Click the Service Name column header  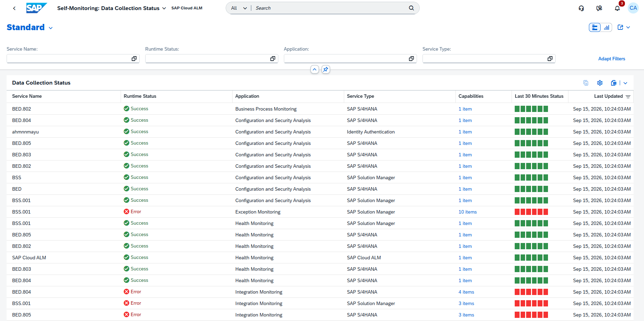point(63,96)
